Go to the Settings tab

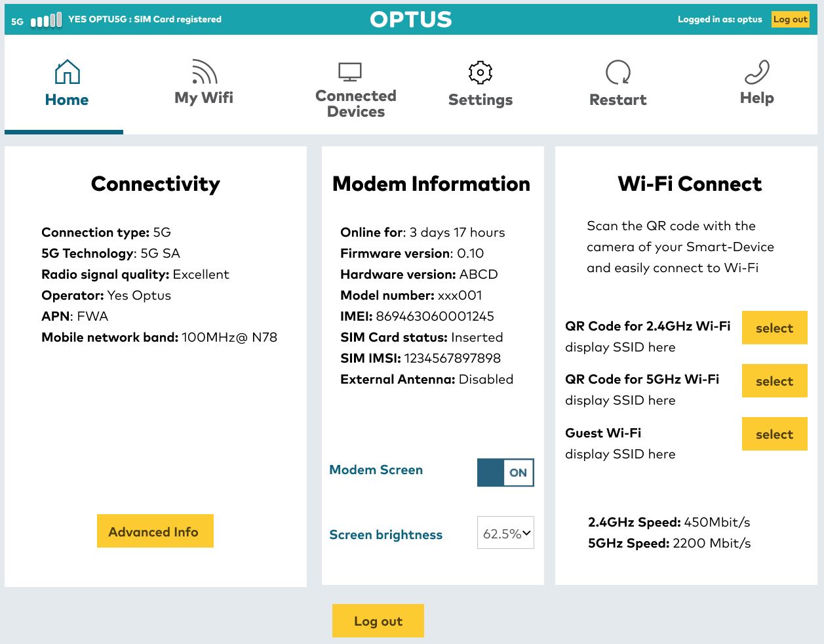tap(481, 100)
